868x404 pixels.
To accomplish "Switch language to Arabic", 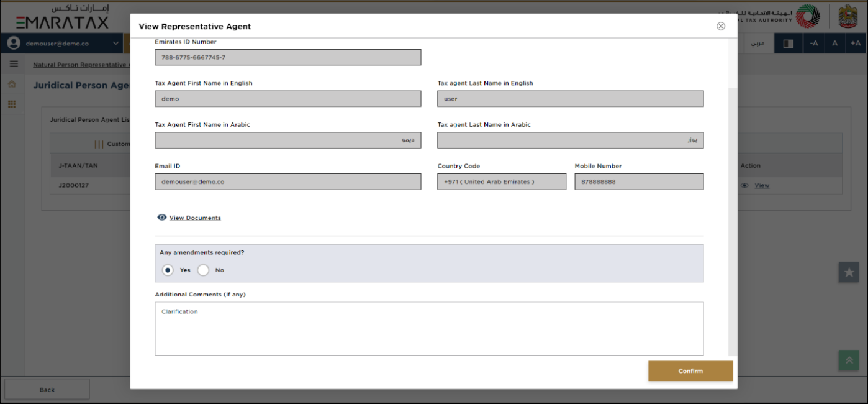I will coord(758,44).
